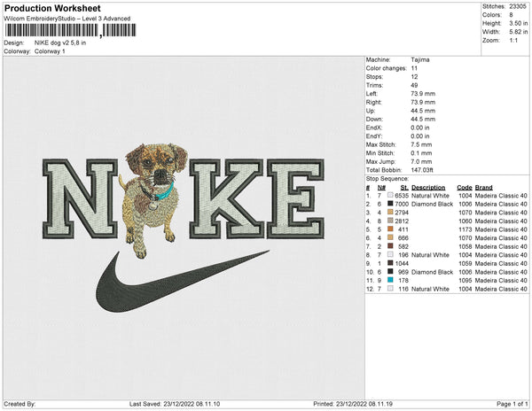Choose the white swatch beside stitch count 196
Viewport: 532px width, 411px height.
point(390,254)
